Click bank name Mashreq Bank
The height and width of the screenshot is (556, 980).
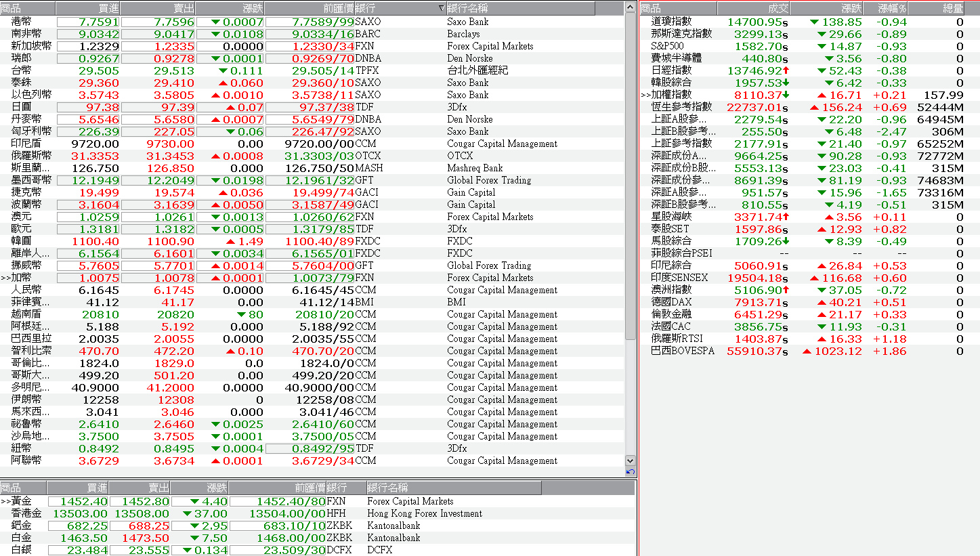(475, 168)
